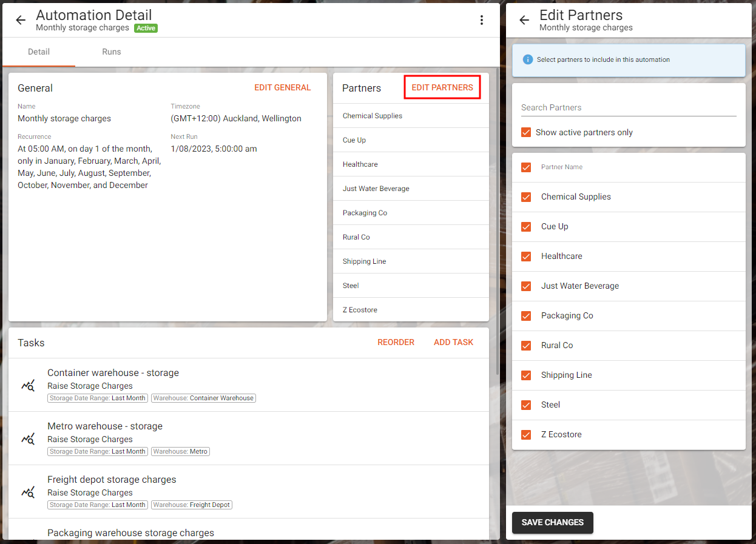
Task: Click REORDER tasks button
Action: [396, 343]
